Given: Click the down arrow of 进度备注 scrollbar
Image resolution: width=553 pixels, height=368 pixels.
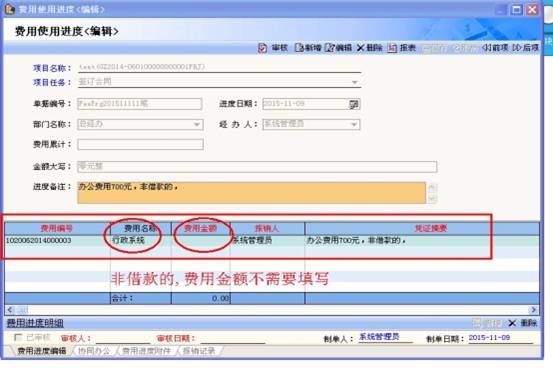Looking at the screenshot, I should coord(432,199).
